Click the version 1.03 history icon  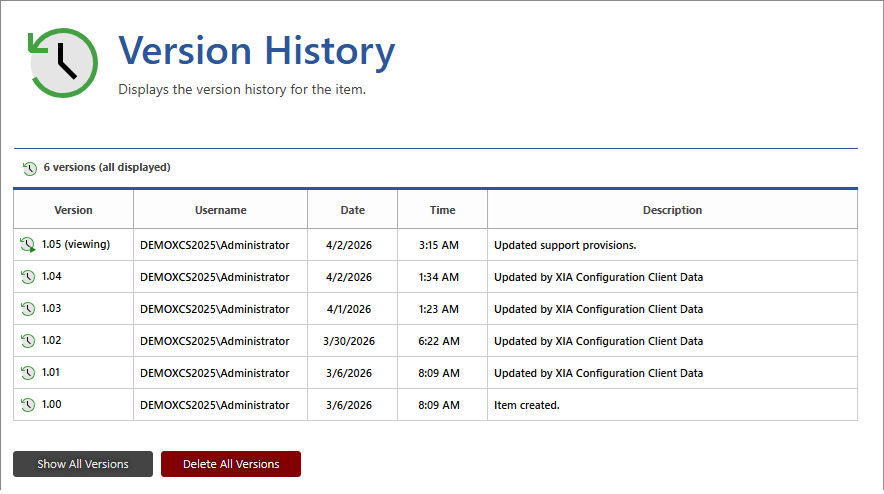point(27,309)
